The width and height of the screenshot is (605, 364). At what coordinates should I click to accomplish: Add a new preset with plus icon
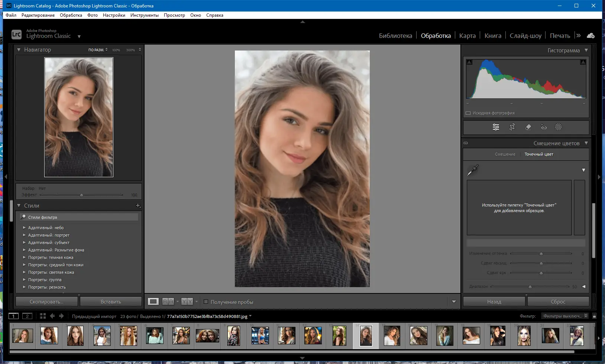click(x=138, y=205)
